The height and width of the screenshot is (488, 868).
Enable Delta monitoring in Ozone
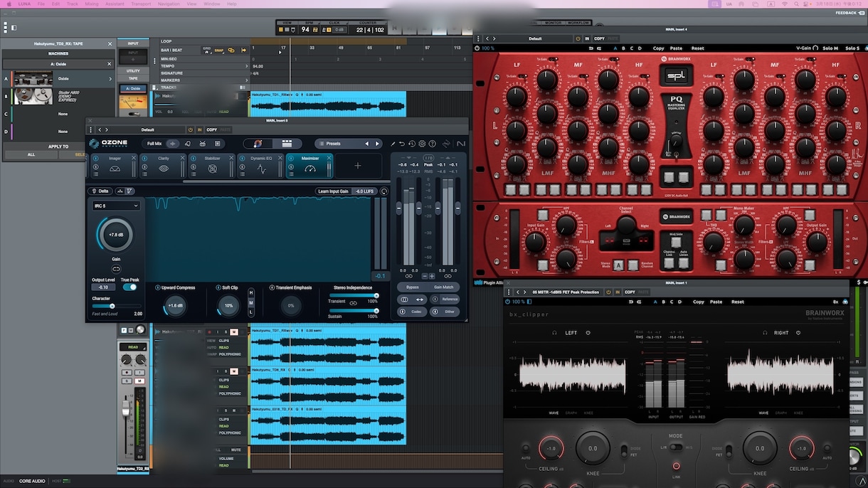[x=100, y=191]
